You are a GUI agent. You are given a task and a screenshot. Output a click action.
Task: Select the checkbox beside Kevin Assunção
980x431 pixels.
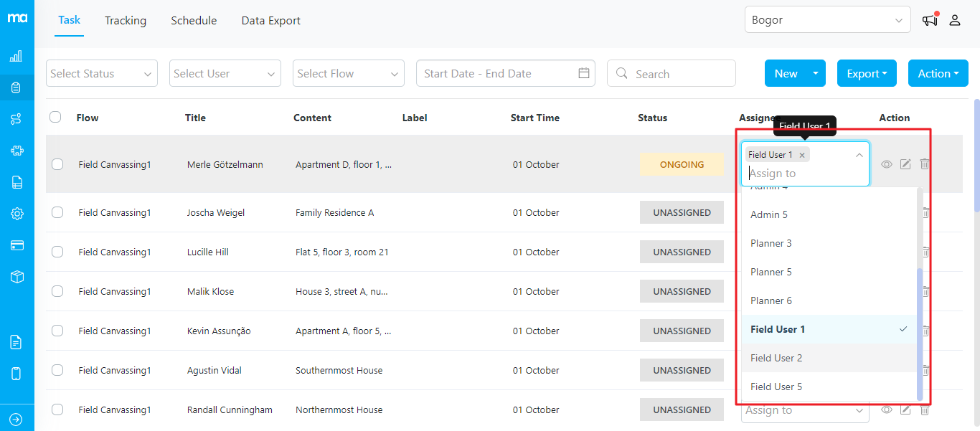tap(57, 331)
